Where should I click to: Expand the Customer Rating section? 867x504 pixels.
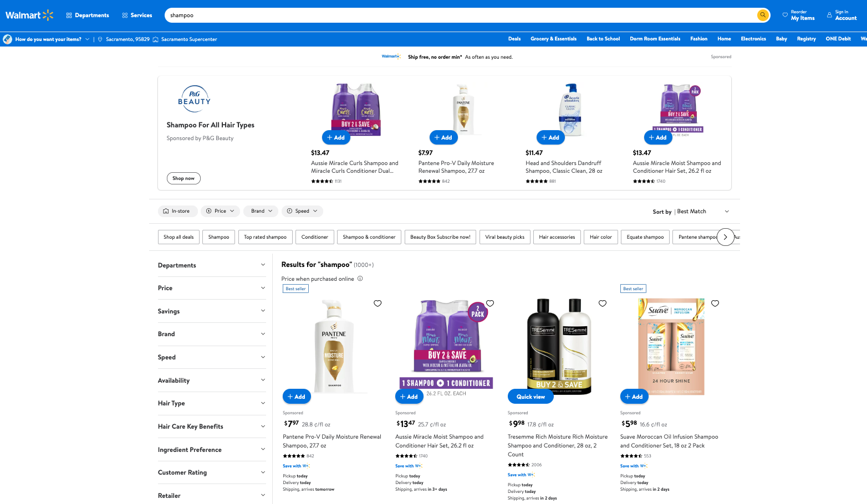(x=212, y=472)
